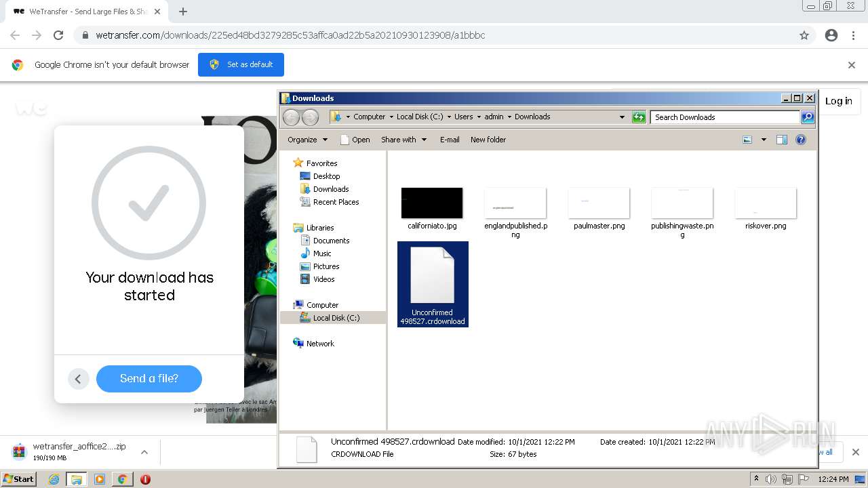Refresh the Downloads folder view
This screenshot has width=868, height=488.
click(x=639, y=117)
